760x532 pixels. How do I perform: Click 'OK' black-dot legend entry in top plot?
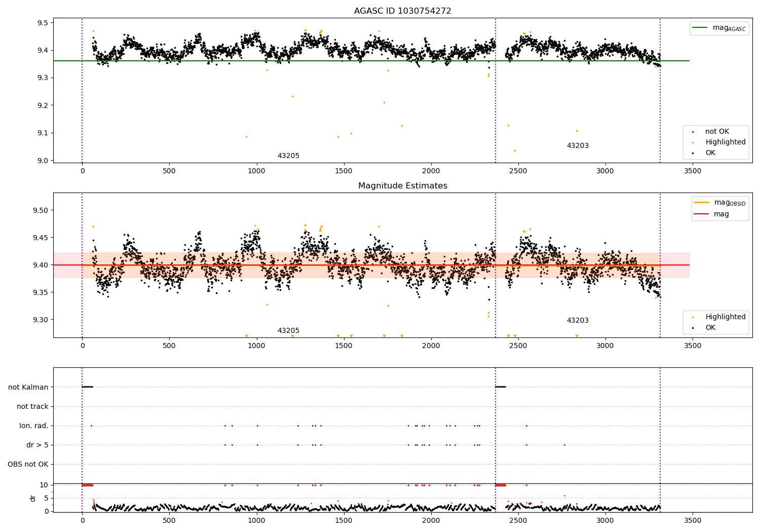[x=710, y=153]
